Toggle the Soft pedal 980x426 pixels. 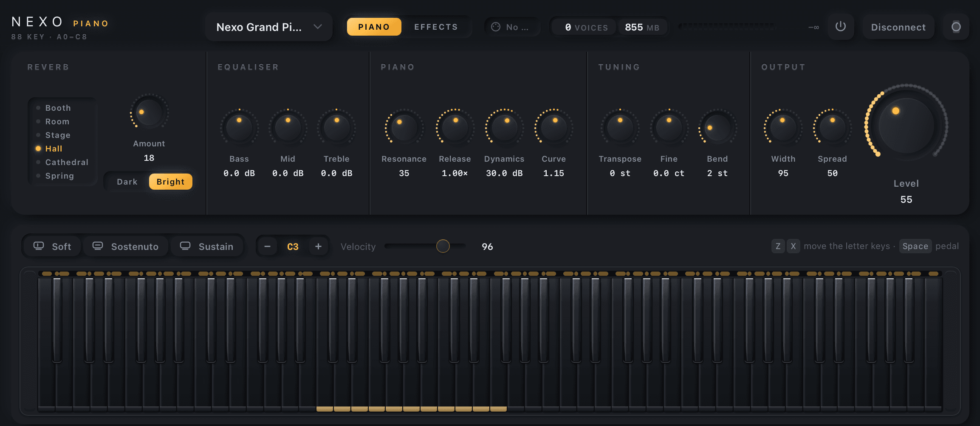pyautogui.click(x=52, y=247)
